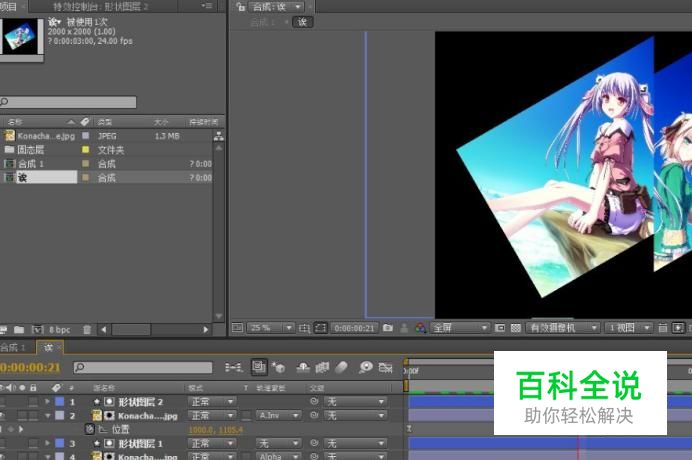This screenshot has height=460, width=692.
Task: Toggle pixel aspect ratio correction icon
Action: click(662, 328)
